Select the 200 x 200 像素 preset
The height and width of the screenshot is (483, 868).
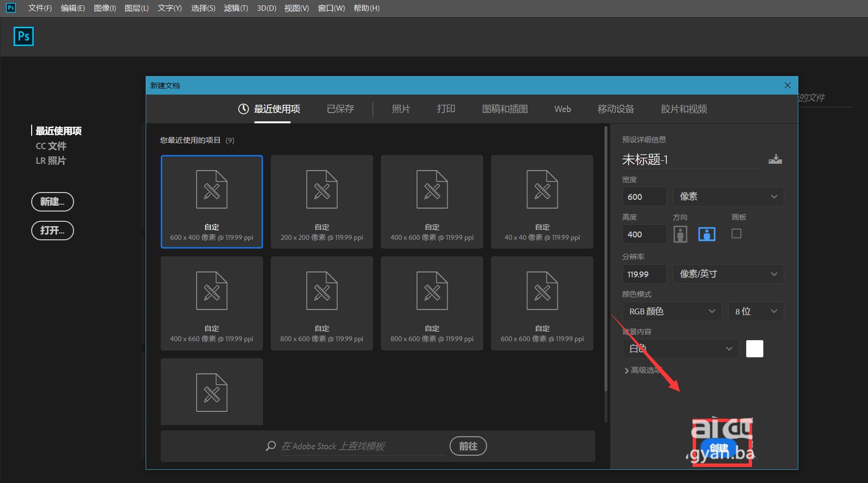tap(322, 202)
